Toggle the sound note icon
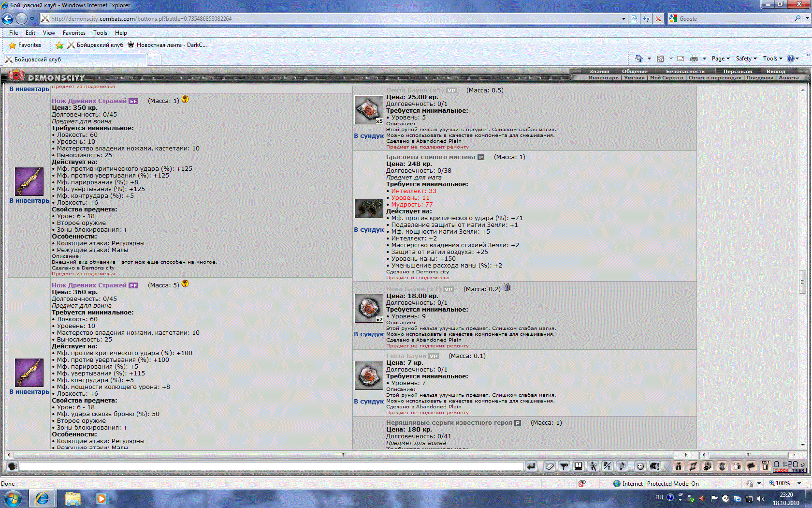Viewport: 812px width, 508px height. [x=622, y=466]
